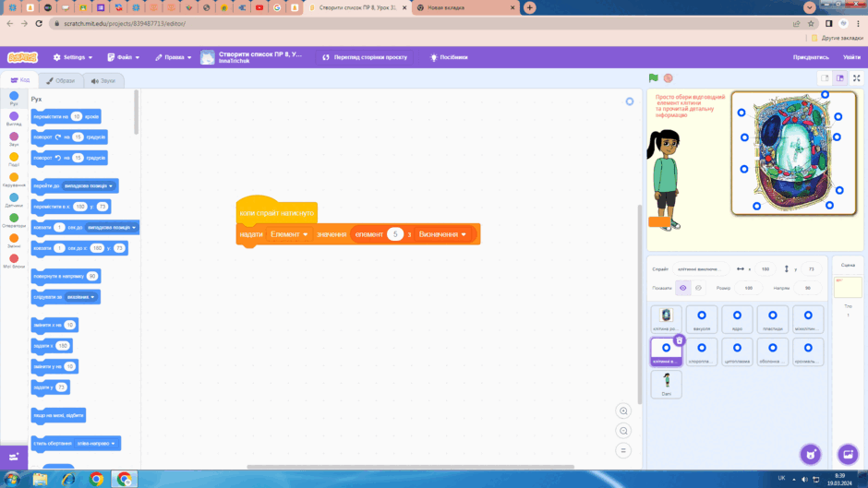Select the Вигляд blocks category
This screenshot has width=868, height=488.
pos(14,119)
